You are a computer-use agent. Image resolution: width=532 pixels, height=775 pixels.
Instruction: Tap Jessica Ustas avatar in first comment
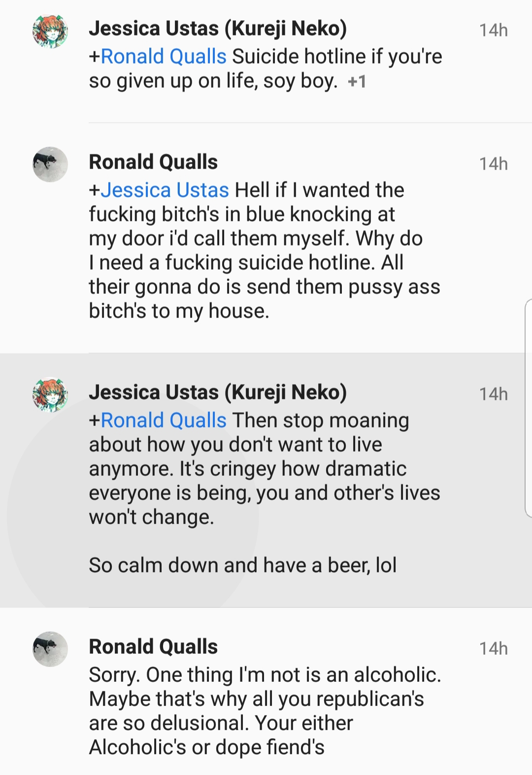pyautogui.click(x=50, y=31)
